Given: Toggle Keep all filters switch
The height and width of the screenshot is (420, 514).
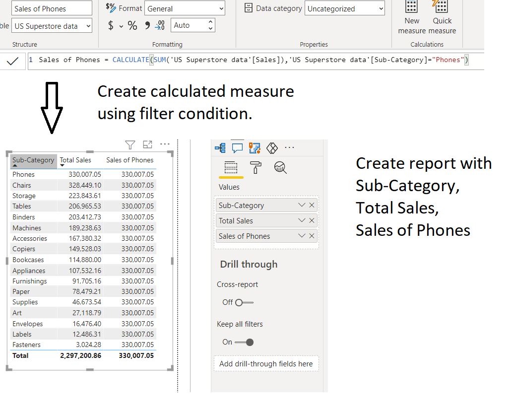Looking at the screenshot, I should point(245,342).
